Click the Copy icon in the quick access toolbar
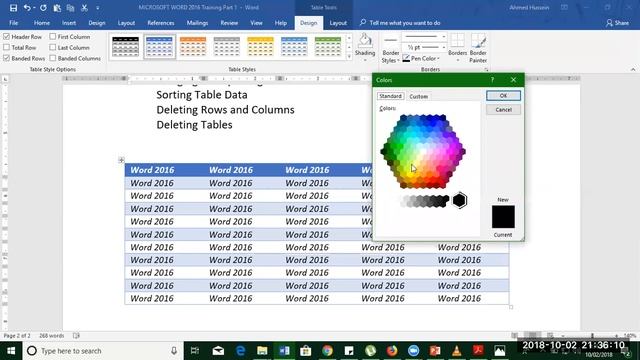640x360 pixels. point(70,8)
